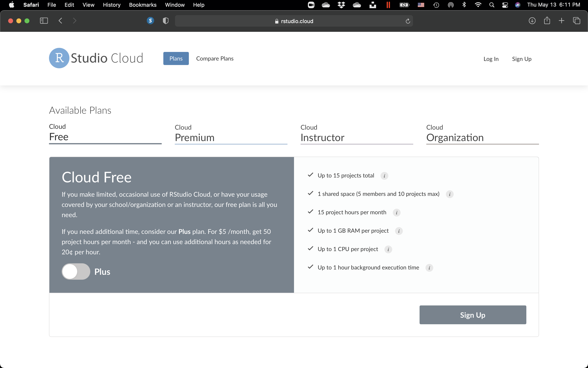Toggle Safari sidebar
Viewport: 588px width, 368px height.
click(x=44, y=21)
